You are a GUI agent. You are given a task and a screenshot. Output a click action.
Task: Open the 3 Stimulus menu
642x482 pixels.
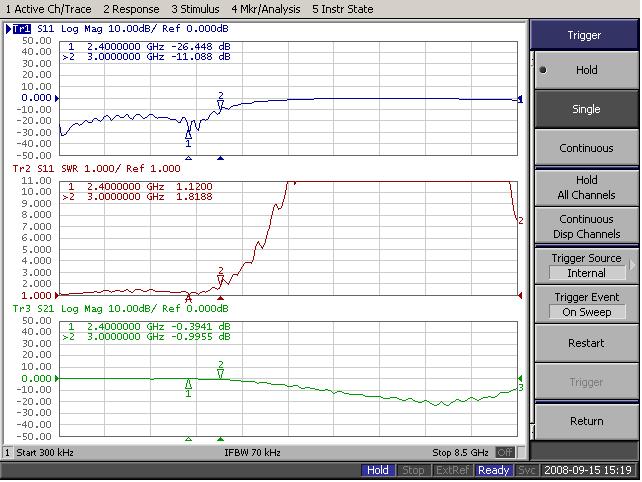(195, 9)
